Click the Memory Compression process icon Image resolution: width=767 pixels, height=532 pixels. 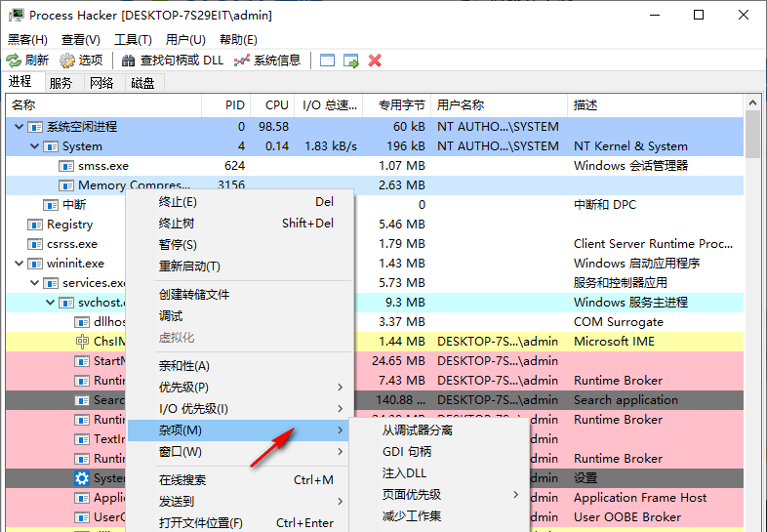coord(66,185)
